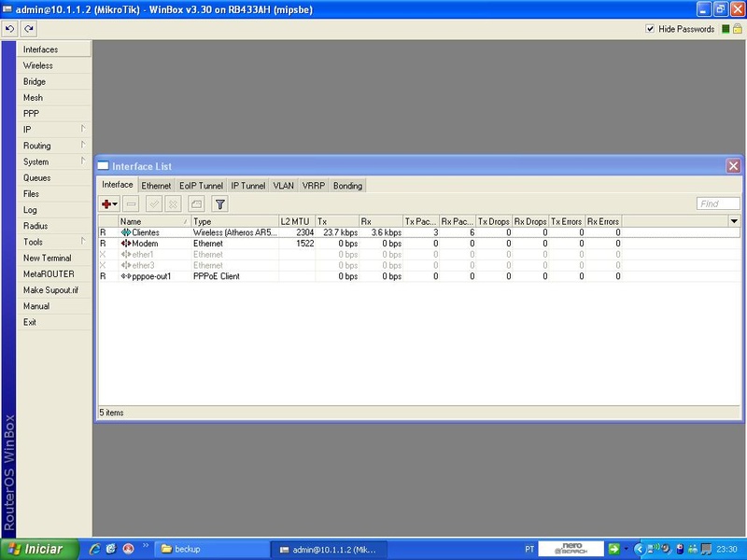This screenshot has height=560, width=747.
Task: Toggle the Hide Passwords checkbox
Action: tap(650, 29)
